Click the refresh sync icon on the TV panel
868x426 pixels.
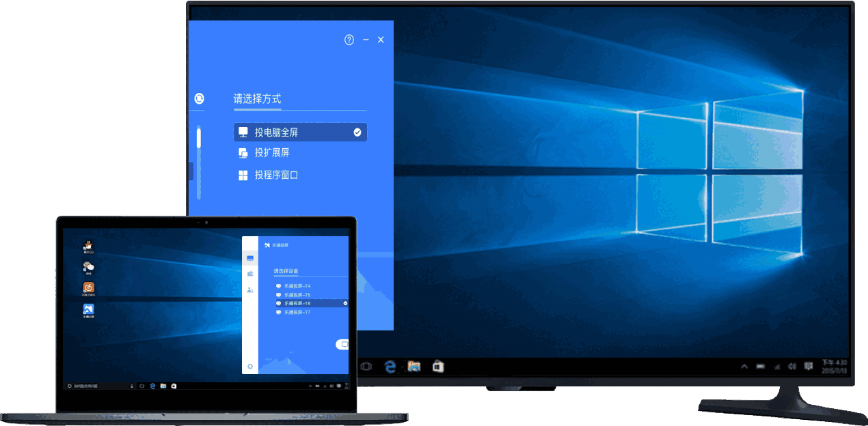199,98
